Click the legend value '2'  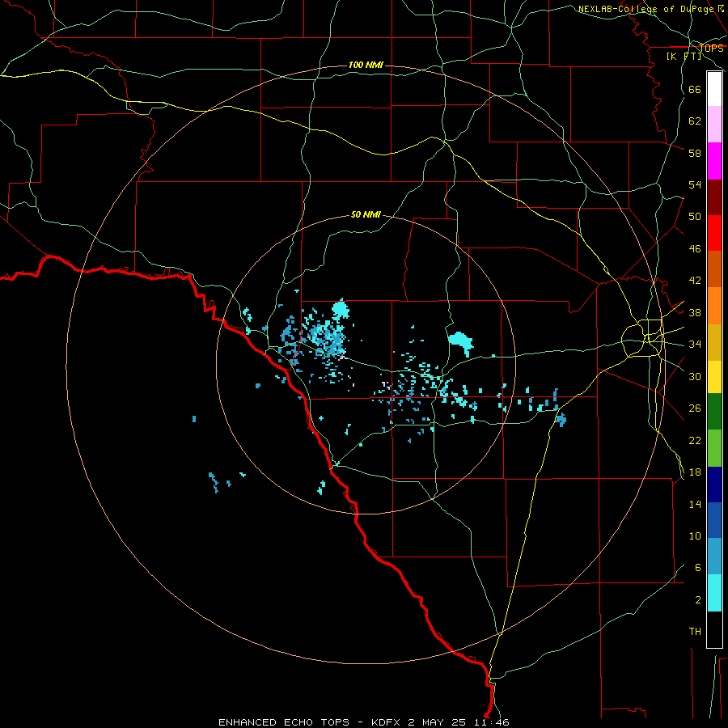point(698,600)
